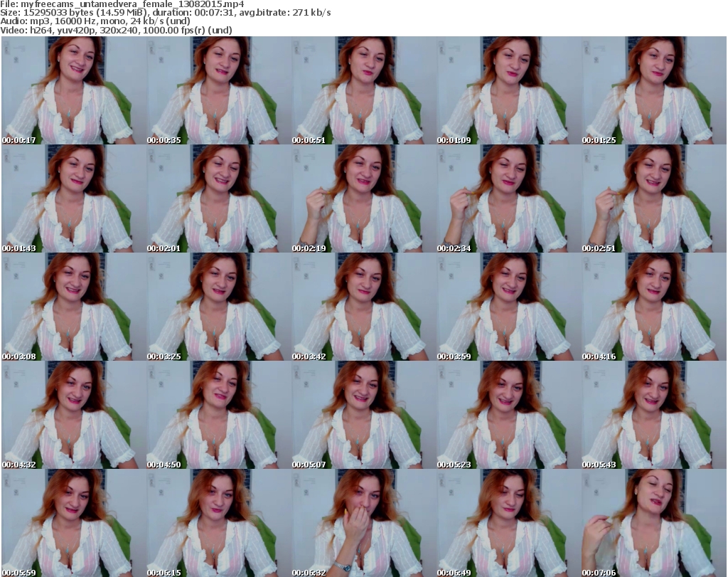Click the frame at 00:01:09
This screenshot has width=728, height=577.
508,90
